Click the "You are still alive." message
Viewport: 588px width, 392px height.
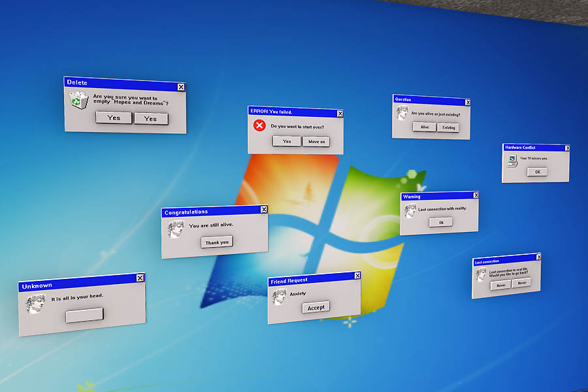tap(211, 225)
